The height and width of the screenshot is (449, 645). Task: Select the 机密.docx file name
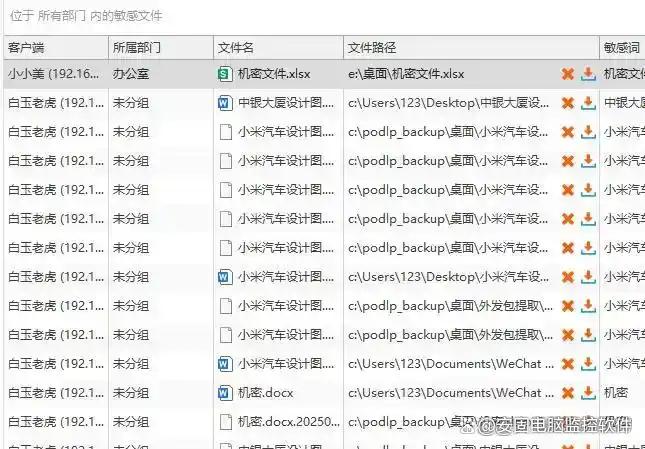tap(265, 393)
